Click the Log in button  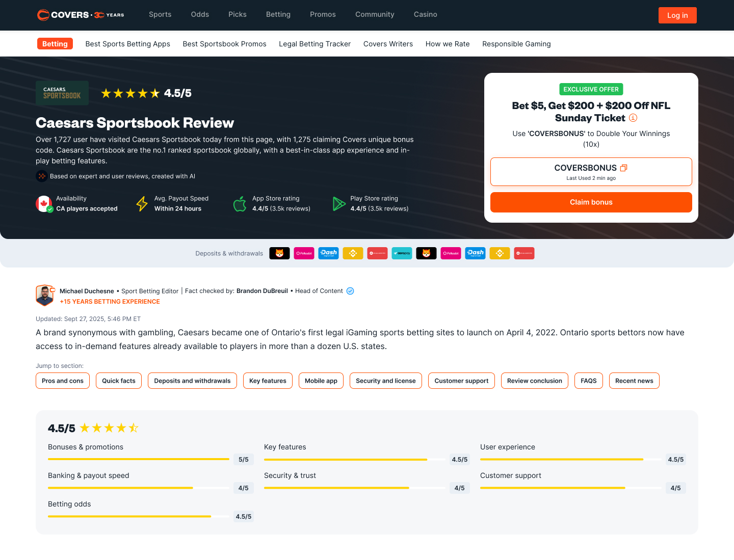[677, 15]
